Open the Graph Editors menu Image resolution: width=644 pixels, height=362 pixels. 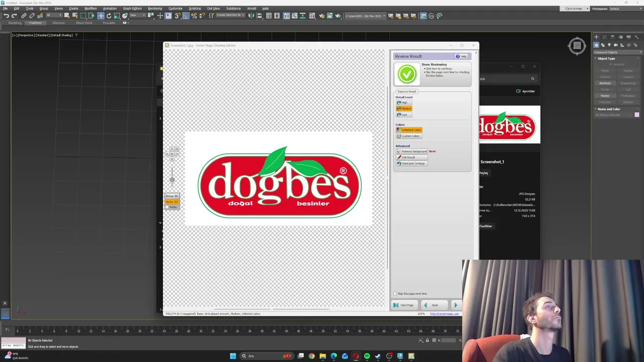(x=132, y=9)
